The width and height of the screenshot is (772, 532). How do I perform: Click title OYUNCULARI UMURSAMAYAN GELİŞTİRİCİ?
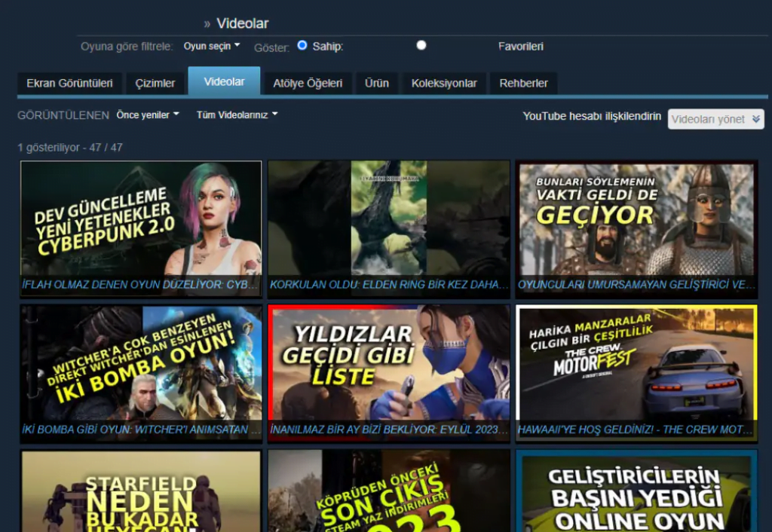[x=636, y=284]
